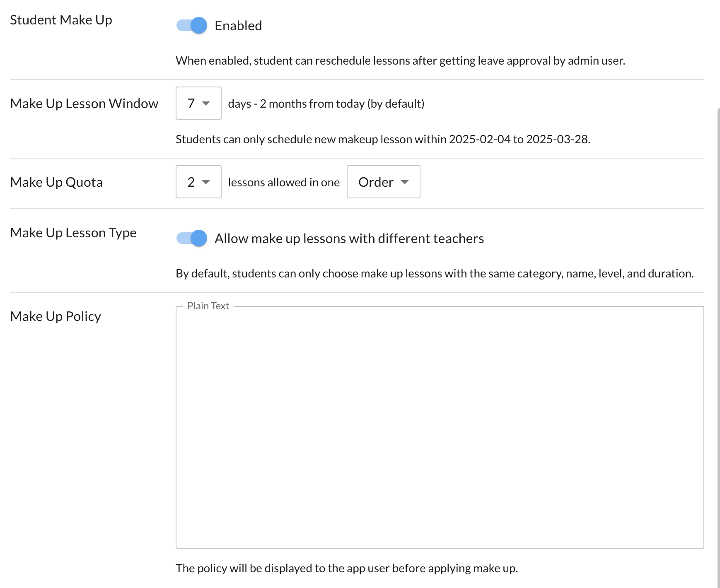The width and height of the screenshot is (720, 588).
Task: Click the "Enabled" label beside the switch
Action: pyautogui.click(x=238, y=26)
